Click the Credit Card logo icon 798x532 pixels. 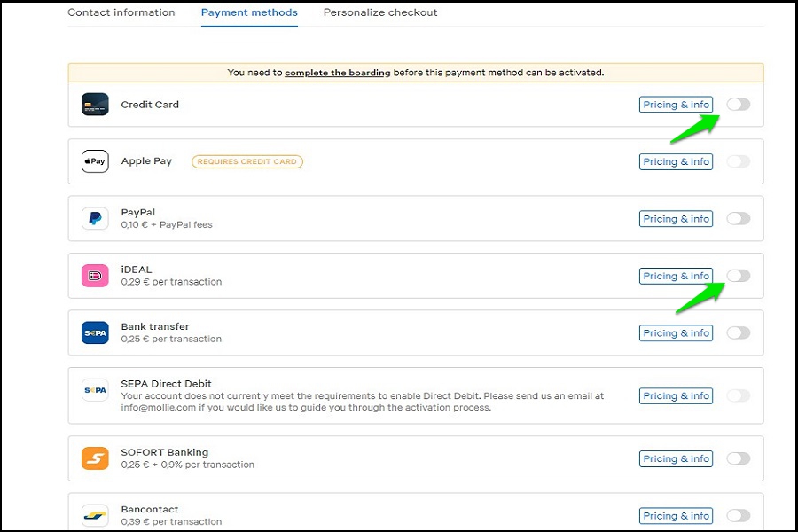point(95,105)
